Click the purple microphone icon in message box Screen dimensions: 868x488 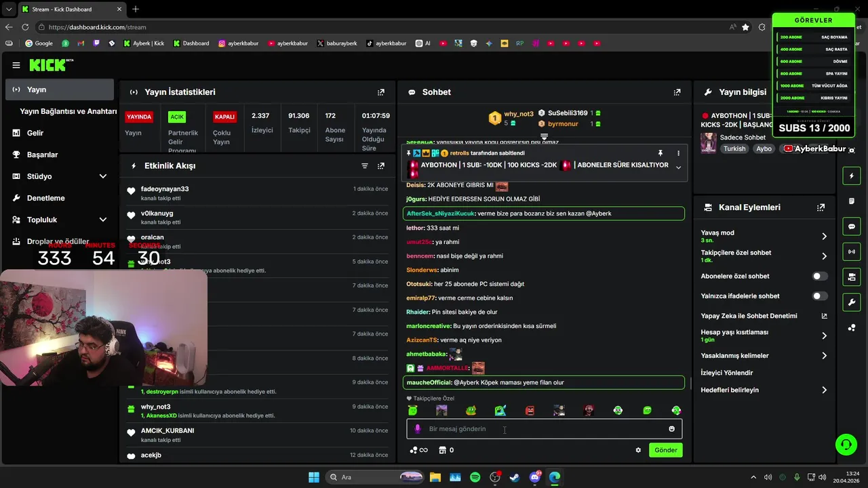[418, 429]
